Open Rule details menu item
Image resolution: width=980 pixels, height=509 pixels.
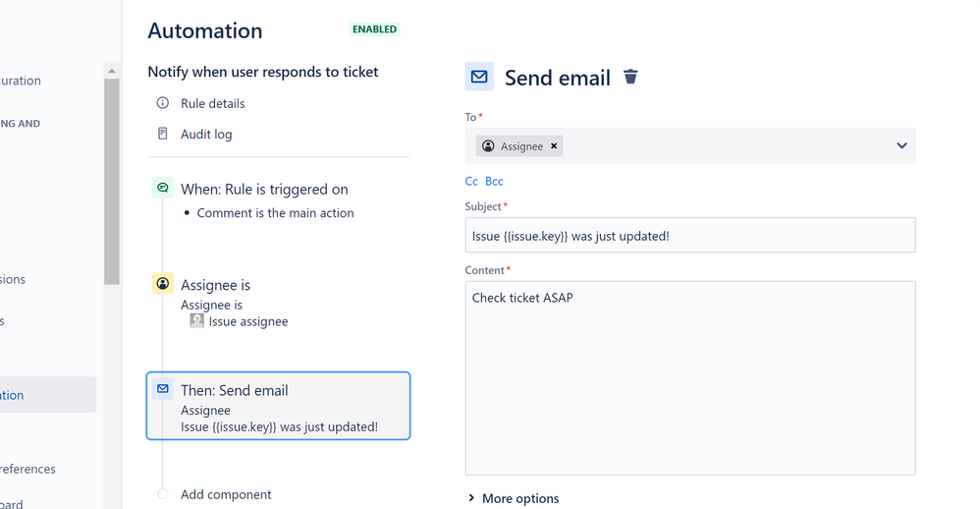click(x=212, y=103)
